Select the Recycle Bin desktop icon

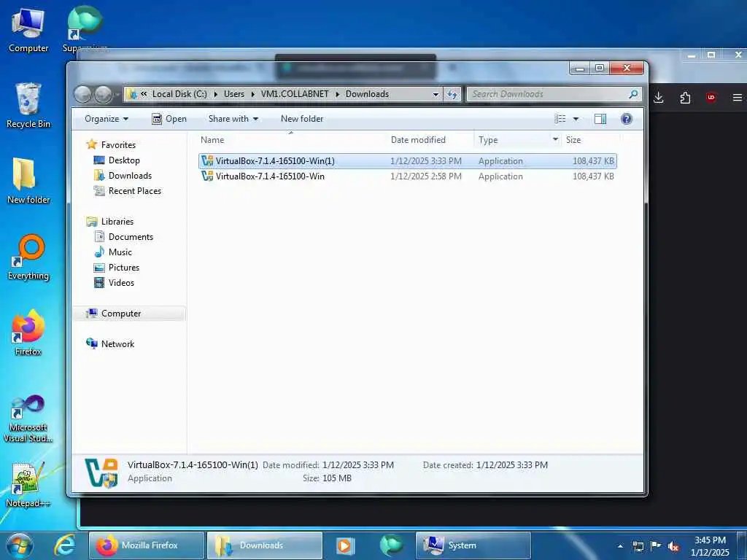click(28, 106)
